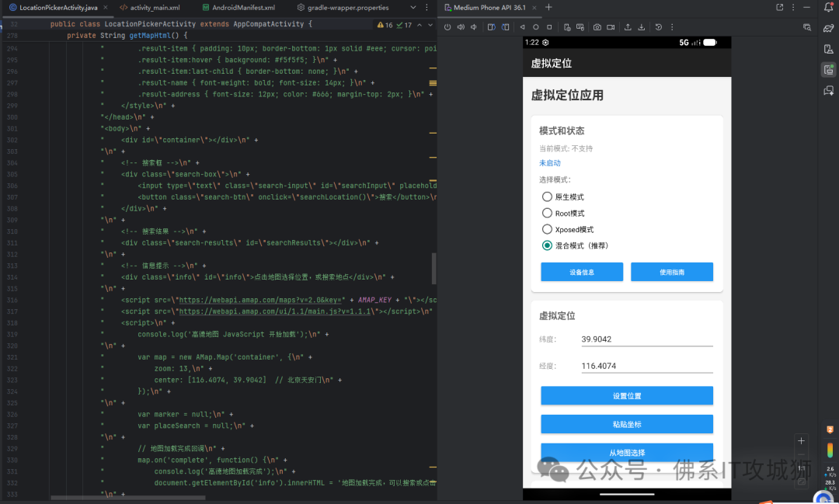The width and height of the screenshot is (839, 504).
Task: Open the LocationPickerActivity.java tab
Action: [x=58, y=5]
